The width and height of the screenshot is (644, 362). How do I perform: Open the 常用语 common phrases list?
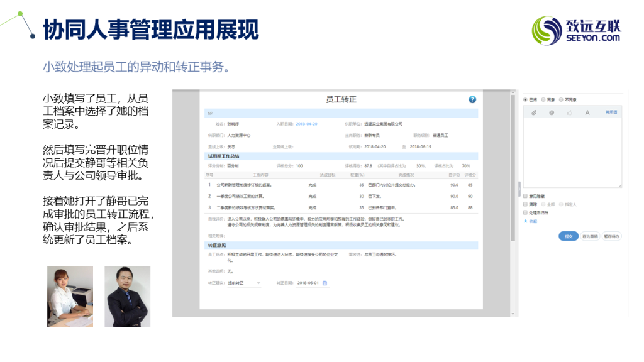tap(611, 112)
